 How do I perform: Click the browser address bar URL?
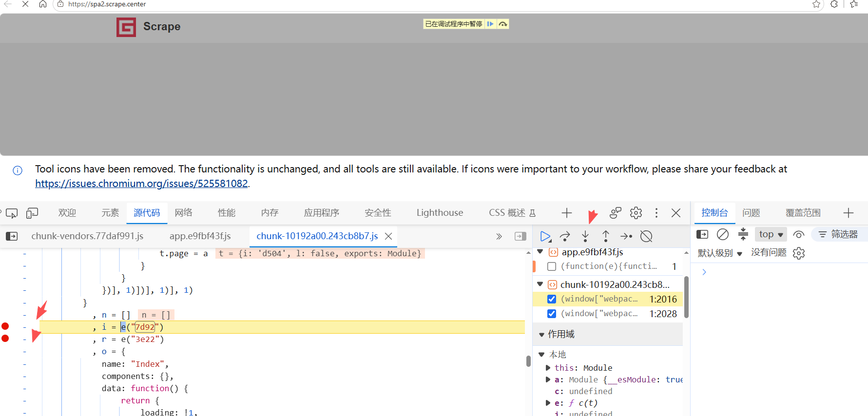coord(107,4)
